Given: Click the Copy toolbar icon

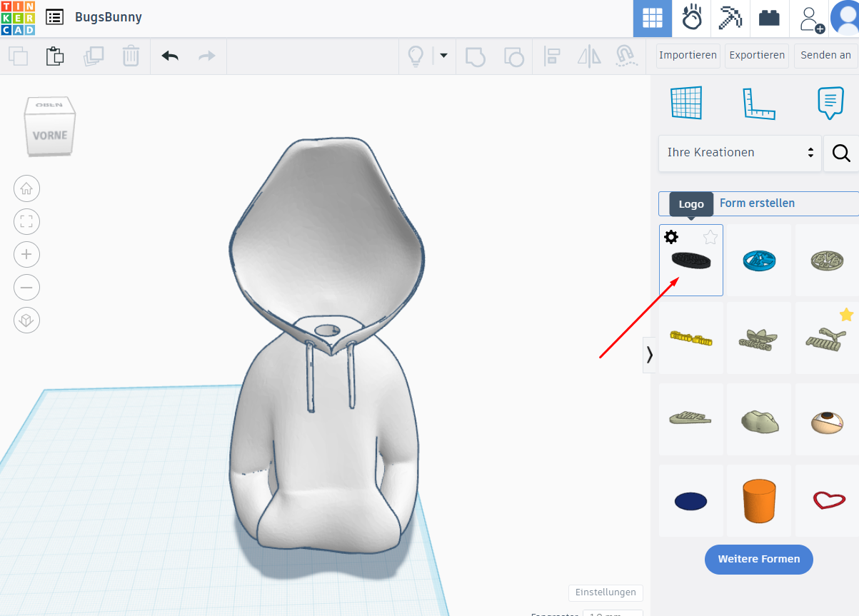Looking at the screenshot, I should tap(18, 56).
